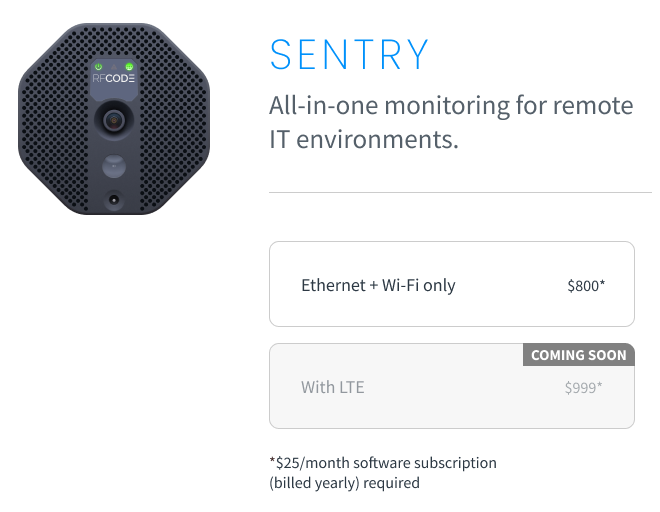Click the green network globe LED indicator
This screenshot has height=512, width=660.
click(x=129, y=67)
